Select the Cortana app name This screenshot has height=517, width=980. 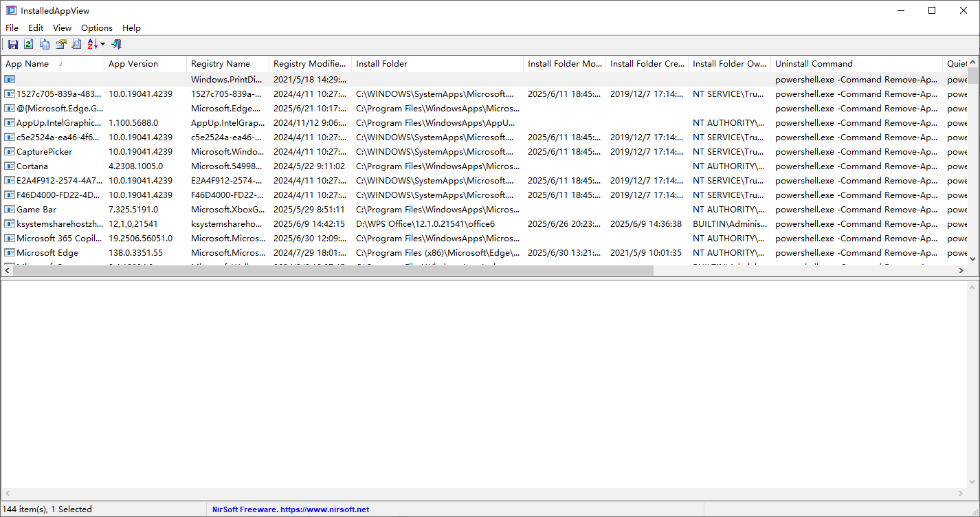pos(32,166)
